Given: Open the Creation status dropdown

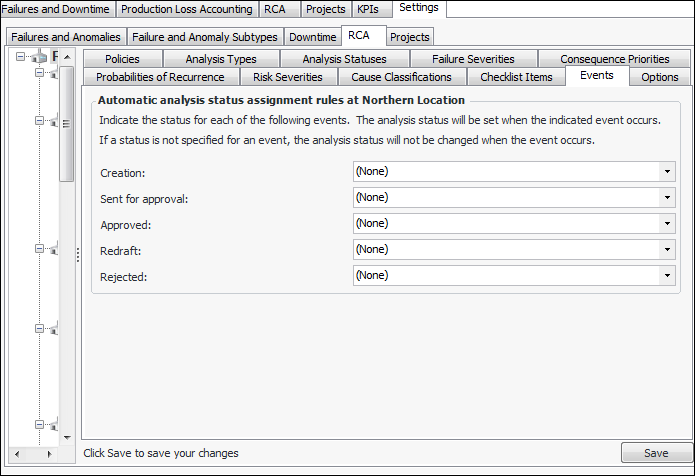Looking at the screenshot, I should 514,172.
